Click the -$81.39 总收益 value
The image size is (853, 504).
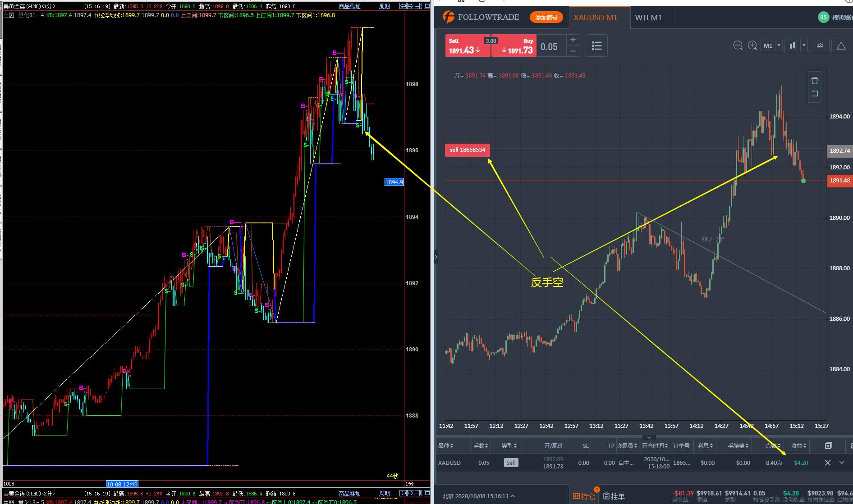tap(683, 493)
